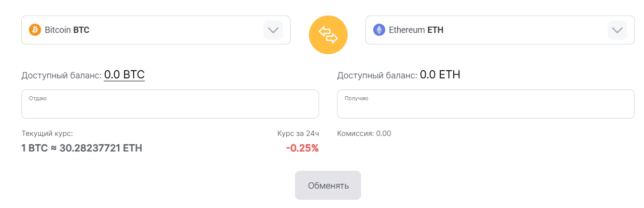Click the 0.0 ETH available balance
The height and width of the screenshot is (208, 644).
pyautogui.click(x=440, y=75)
